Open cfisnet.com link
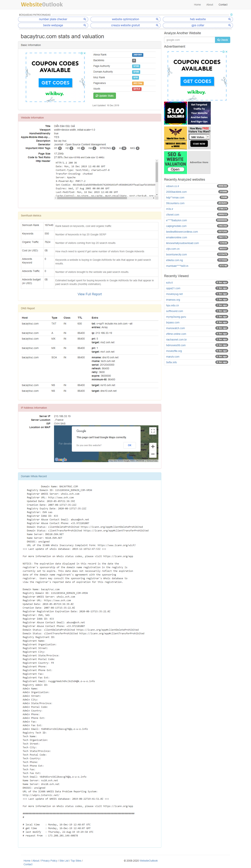Screen dimensions: 251x868 (x=173, y=214)
